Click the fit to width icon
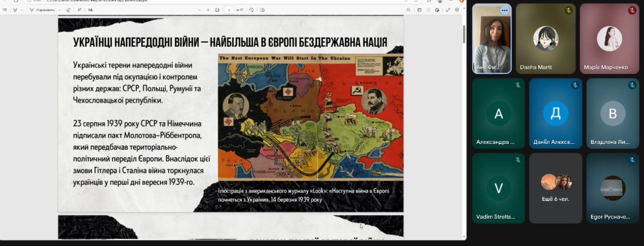The image size is (644, 246). (x=217, y=10)
